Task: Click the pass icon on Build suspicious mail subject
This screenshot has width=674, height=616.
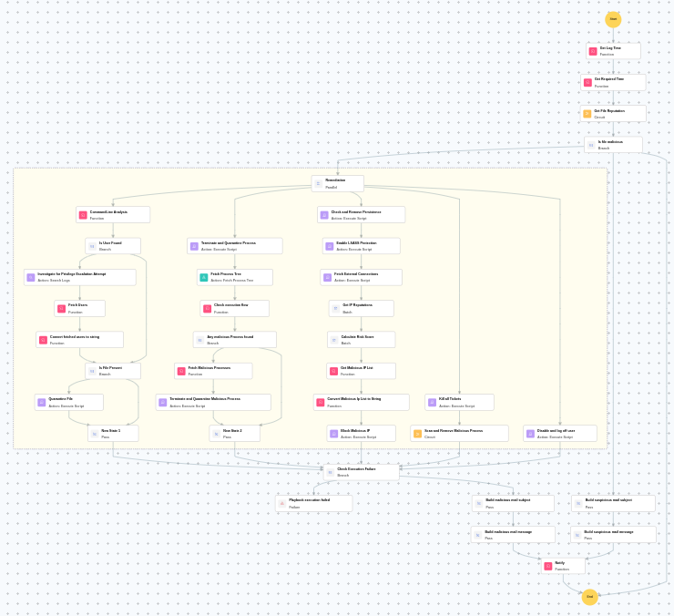Action: click(578, 503)
